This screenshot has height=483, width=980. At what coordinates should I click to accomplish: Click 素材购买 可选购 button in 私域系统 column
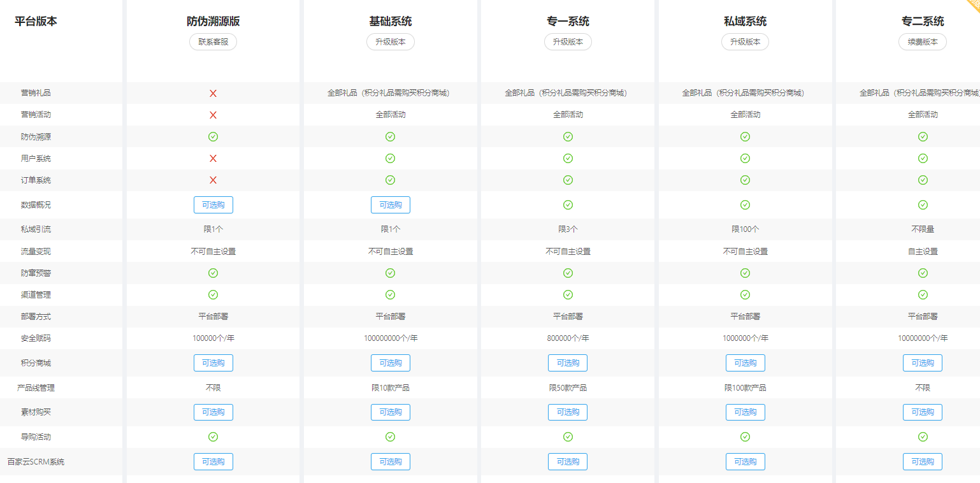(745, 412)
